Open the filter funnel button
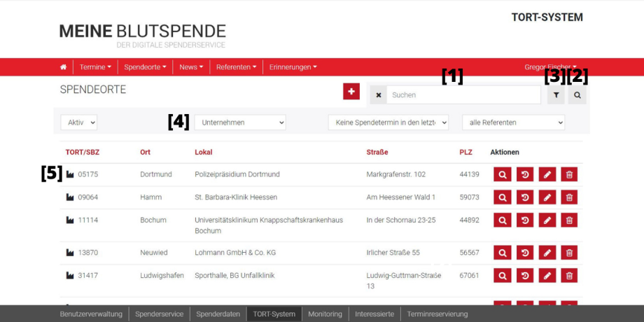The width and height of the screenshot is (644, 322). point(556,95)
